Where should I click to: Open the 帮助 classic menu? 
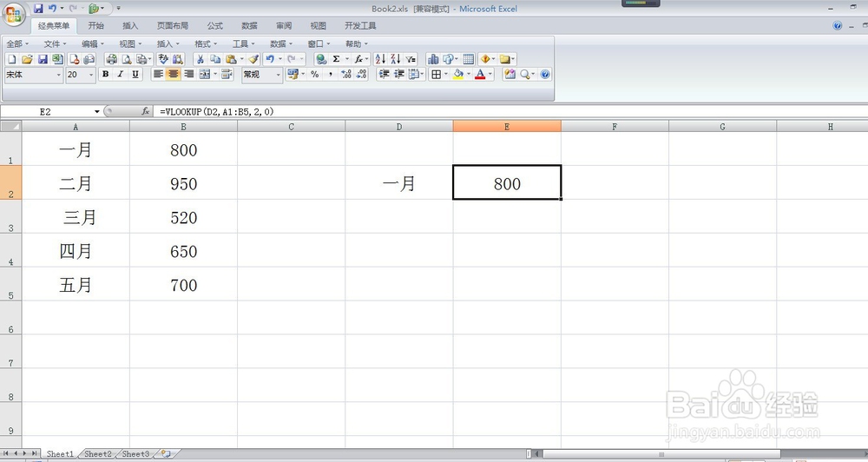(x=357, y=43)
